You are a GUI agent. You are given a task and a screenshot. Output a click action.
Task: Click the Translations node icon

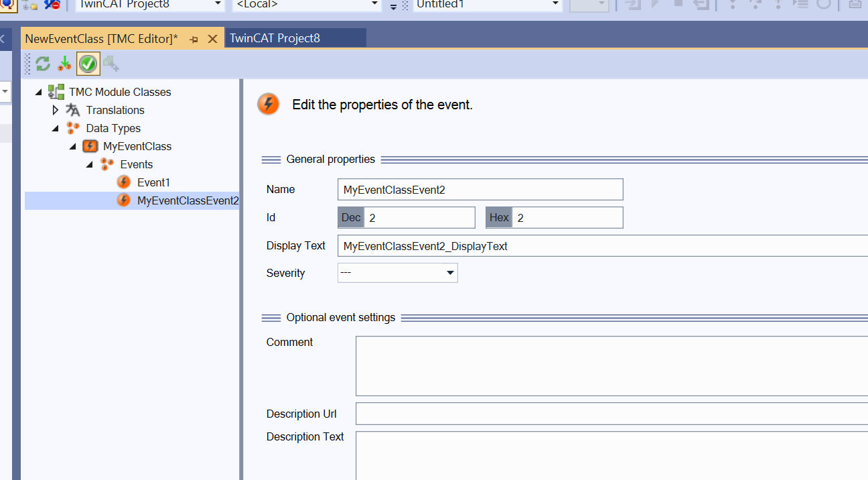click(73, 110)
